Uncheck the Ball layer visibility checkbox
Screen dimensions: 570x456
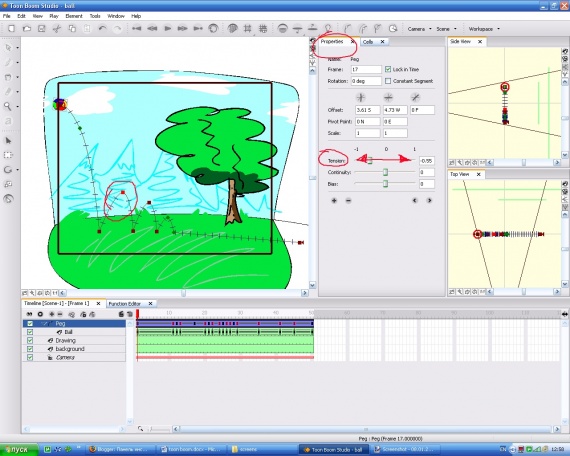(30, 332)
